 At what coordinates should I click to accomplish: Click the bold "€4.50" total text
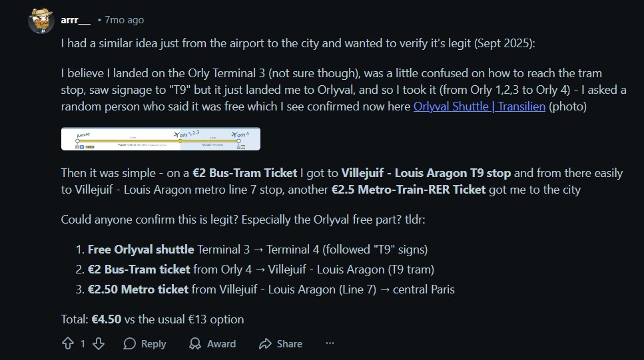pyautogui.click(x=105, y=319)
